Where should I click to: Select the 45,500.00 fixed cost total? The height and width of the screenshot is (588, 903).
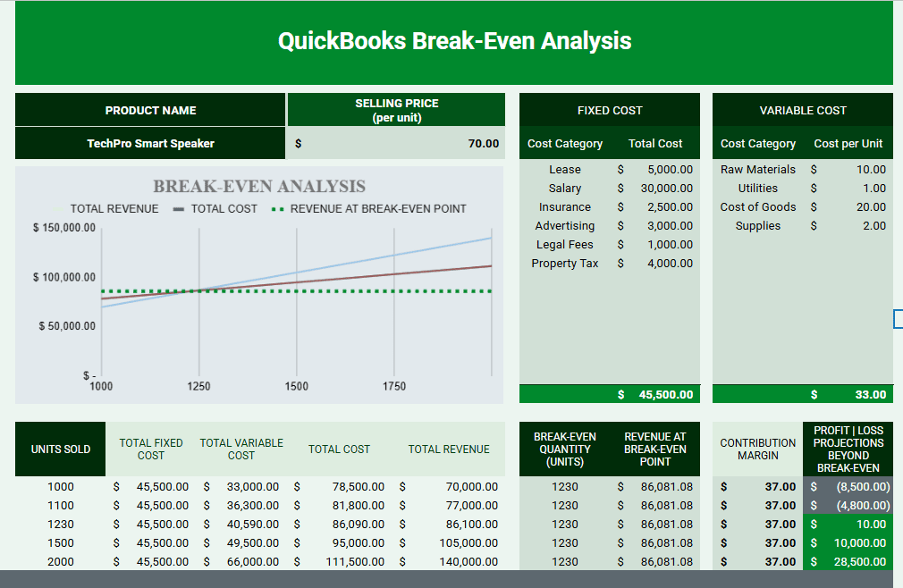pos(655,394)
